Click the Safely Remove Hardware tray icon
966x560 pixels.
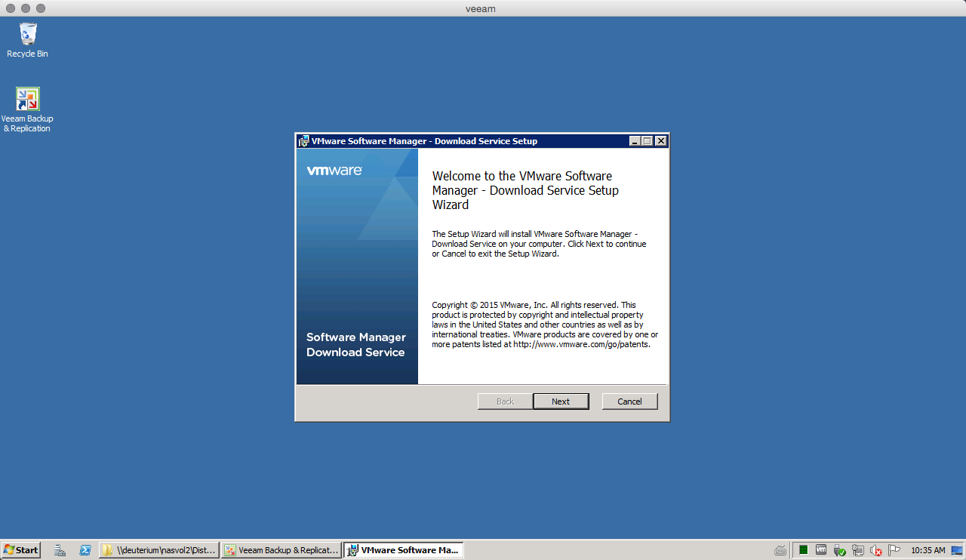coord(839,550)
